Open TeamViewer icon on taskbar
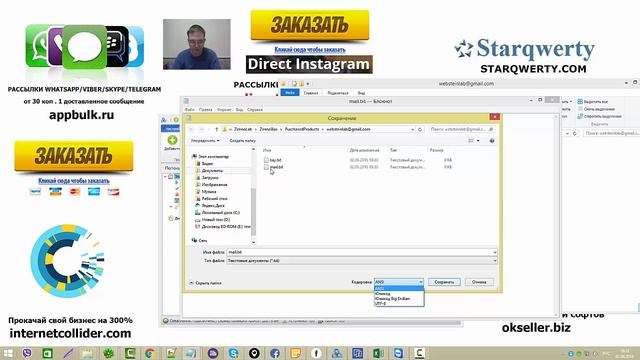Image resolution: width=640 pixels, height=360 pixels. [398, 353]
